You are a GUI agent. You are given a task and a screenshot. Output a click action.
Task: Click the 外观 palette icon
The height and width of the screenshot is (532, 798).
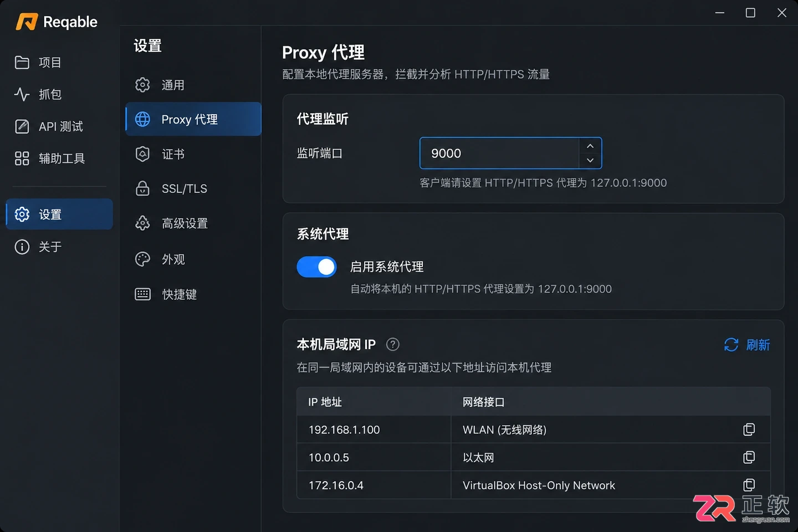[x=143, y=259]
